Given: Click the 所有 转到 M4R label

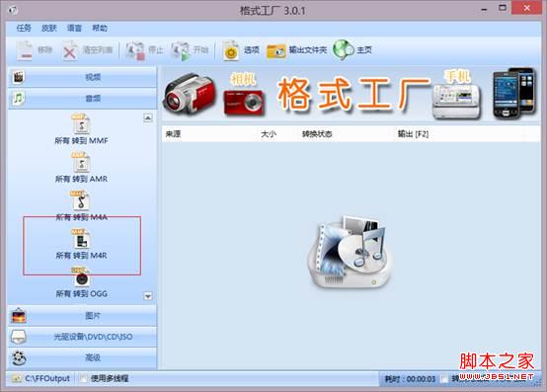Looking at the screenshot, I should 81,256.
